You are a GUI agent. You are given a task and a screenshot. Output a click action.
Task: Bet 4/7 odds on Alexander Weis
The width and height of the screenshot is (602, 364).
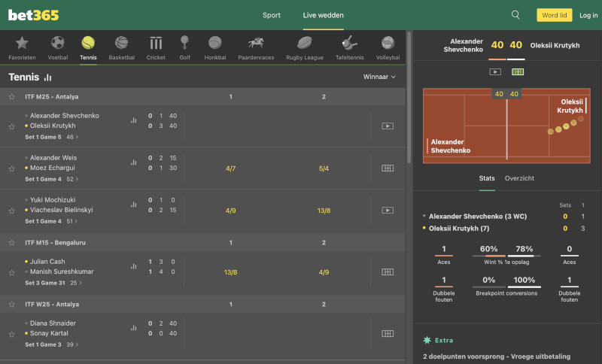[231, 168]
